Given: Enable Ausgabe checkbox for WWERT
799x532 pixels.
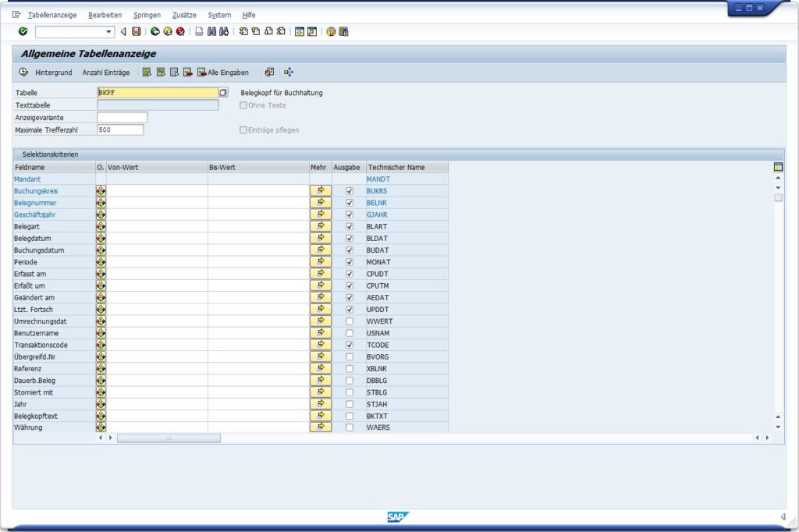Looking at the screenshot, I should pos(350,321).
